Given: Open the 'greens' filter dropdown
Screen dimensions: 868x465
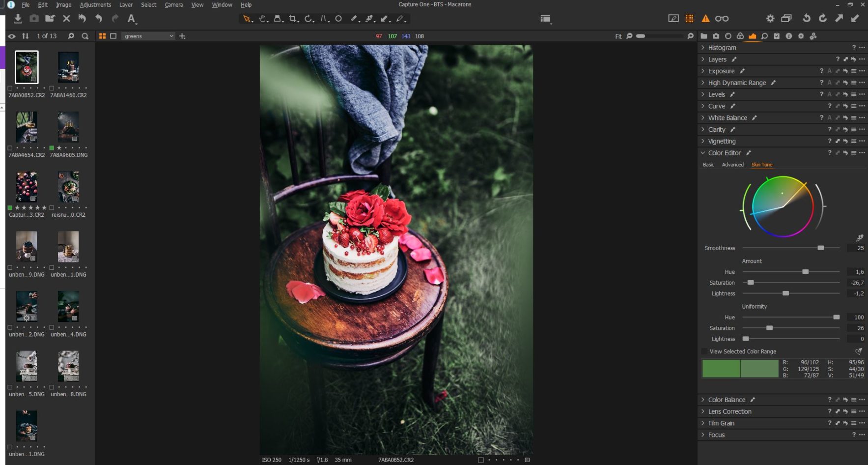Looking at the screenshot, I should [147, 36].
